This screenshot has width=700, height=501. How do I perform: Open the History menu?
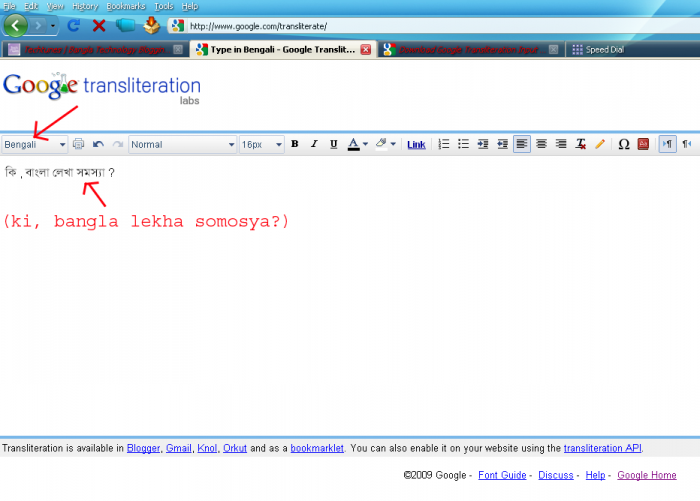coord(85,6)
